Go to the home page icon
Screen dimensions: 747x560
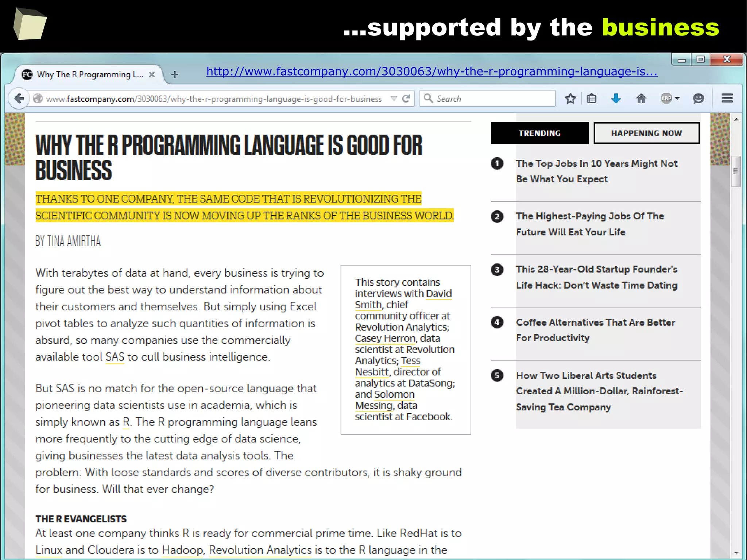[x=641, y=98]
